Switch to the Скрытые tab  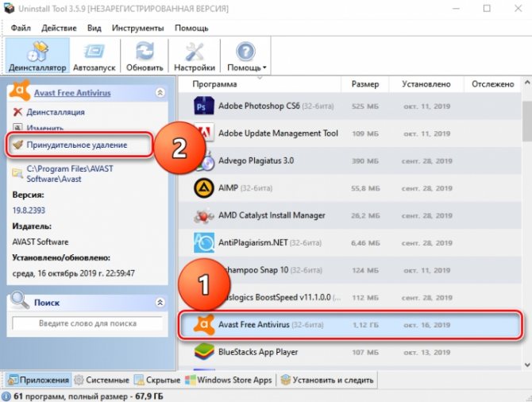(157, 380)
